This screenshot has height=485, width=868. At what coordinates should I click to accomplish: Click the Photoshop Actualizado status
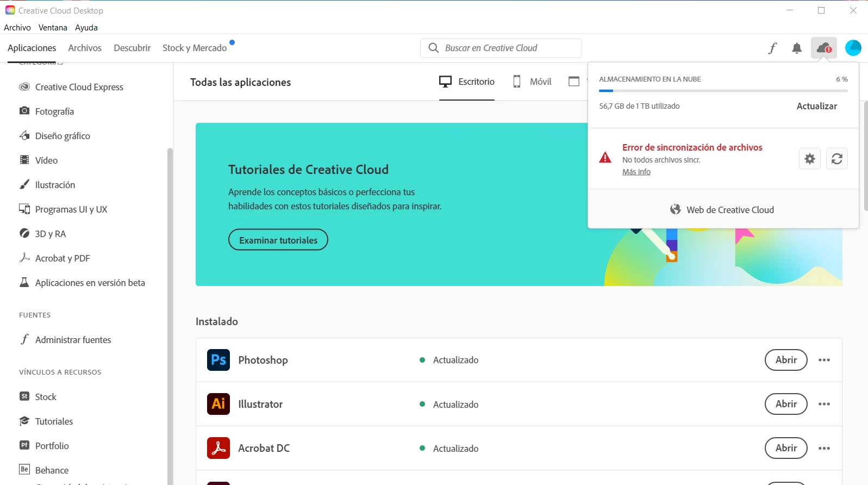pos(449,360)
